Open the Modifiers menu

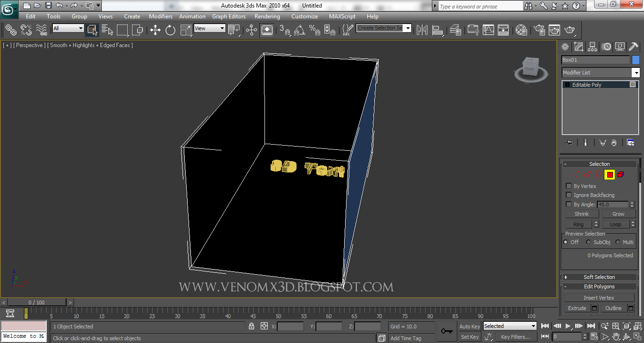click(x=160, y=16)
